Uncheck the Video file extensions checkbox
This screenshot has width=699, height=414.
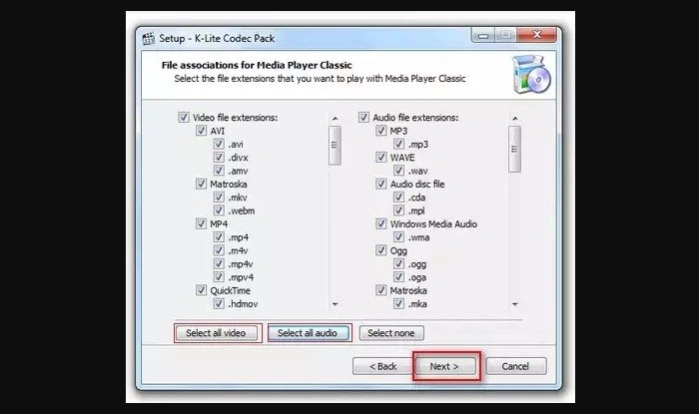point(184,117)
